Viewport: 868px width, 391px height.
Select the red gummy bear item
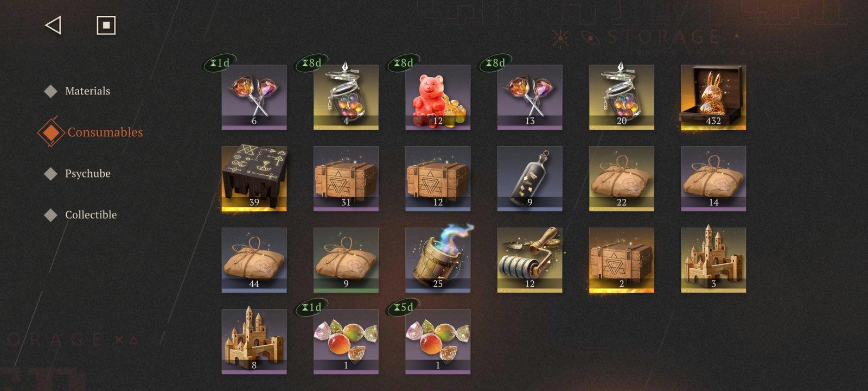[438, 97]
